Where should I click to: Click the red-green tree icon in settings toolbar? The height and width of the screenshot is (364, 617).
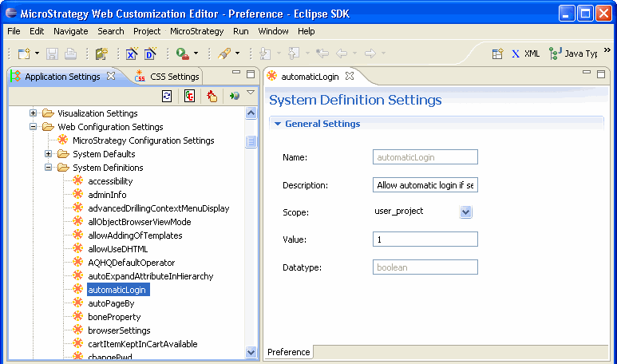(x=190, y=96)
